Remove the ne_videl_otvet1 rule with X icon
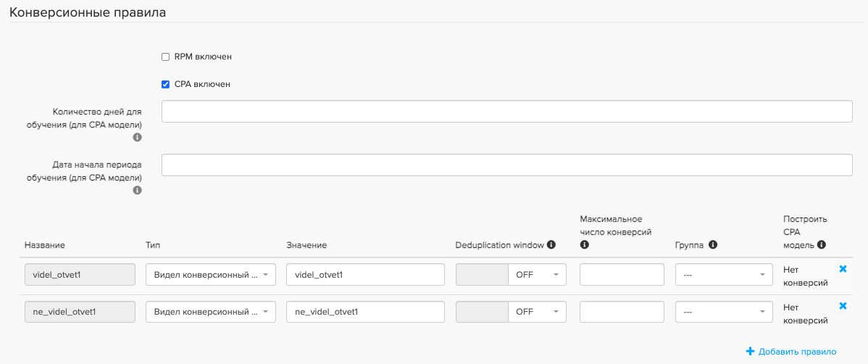This screenshot has width=868, height=364. click(843, 305)
